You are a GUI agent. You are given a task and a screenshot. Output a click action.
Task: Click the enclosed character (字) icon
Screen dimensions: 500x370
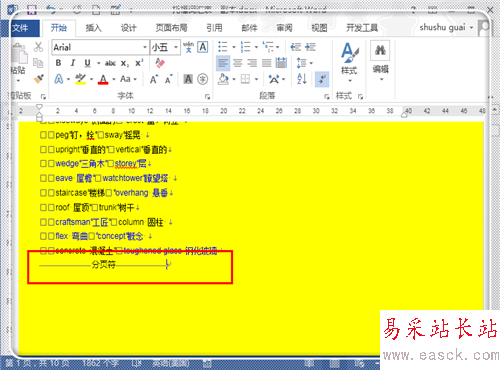coord(203,79)
